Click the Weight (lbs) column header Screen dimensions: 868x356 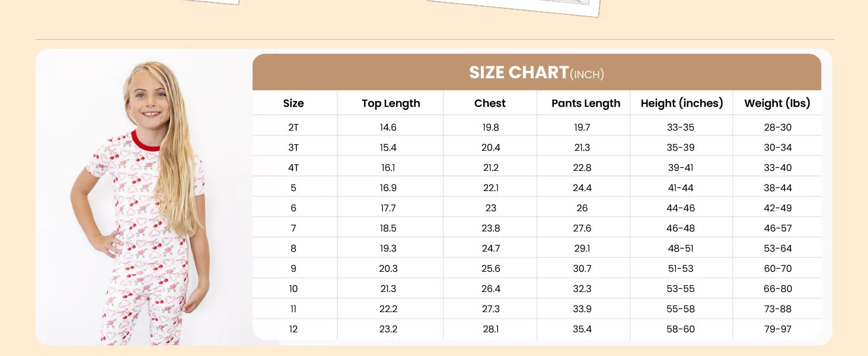tap(777, 103)
